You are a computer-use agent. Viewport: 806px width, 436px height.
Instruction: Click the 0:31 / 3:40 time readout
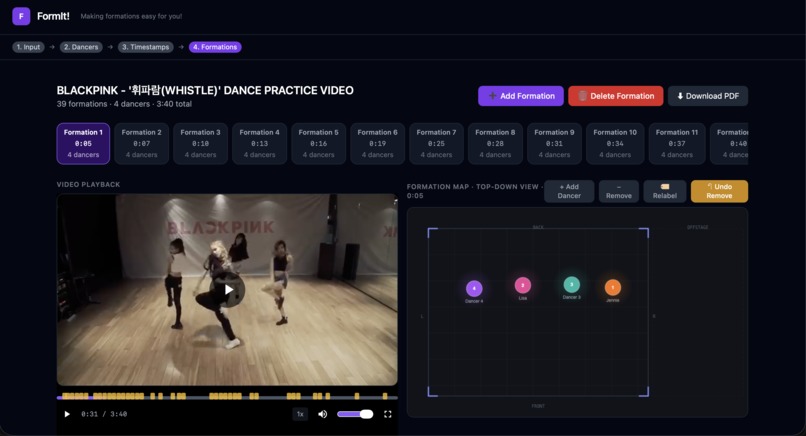(104, 414)
